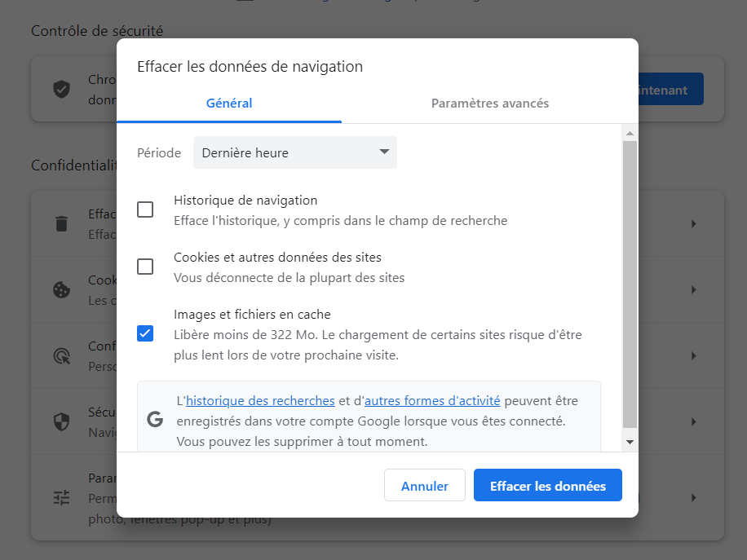Click the Confidentialité dans les annonces icon

tap(61, 355)
